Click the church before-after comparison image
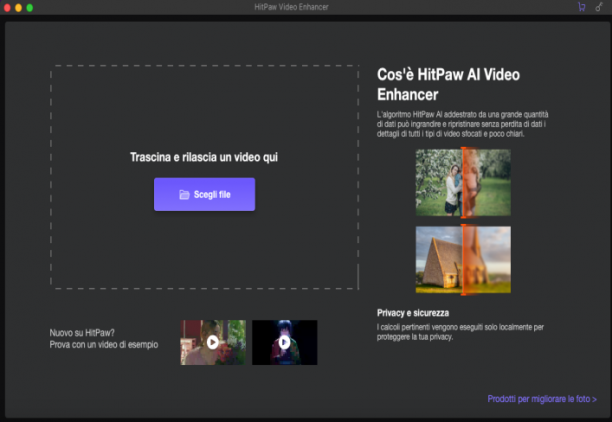Screen dimensions: 612x422 point(463,260)
